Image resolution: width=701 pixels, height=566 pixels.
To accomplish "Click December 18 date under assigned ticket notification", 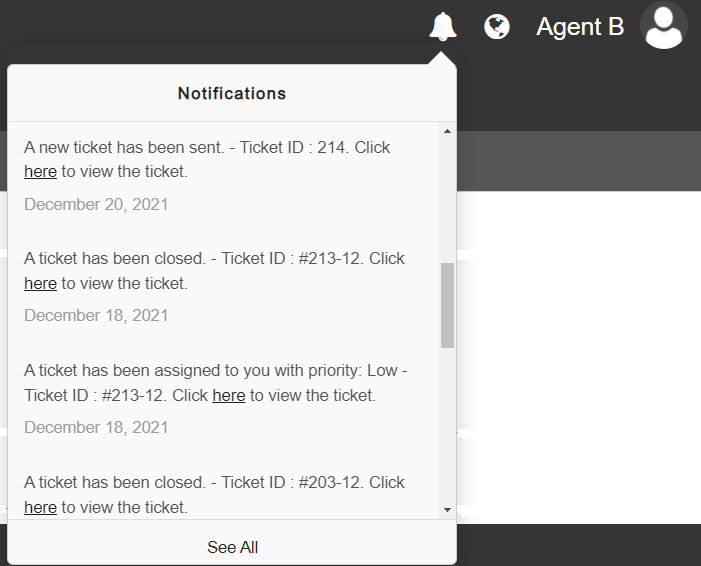I will (96, 428).
